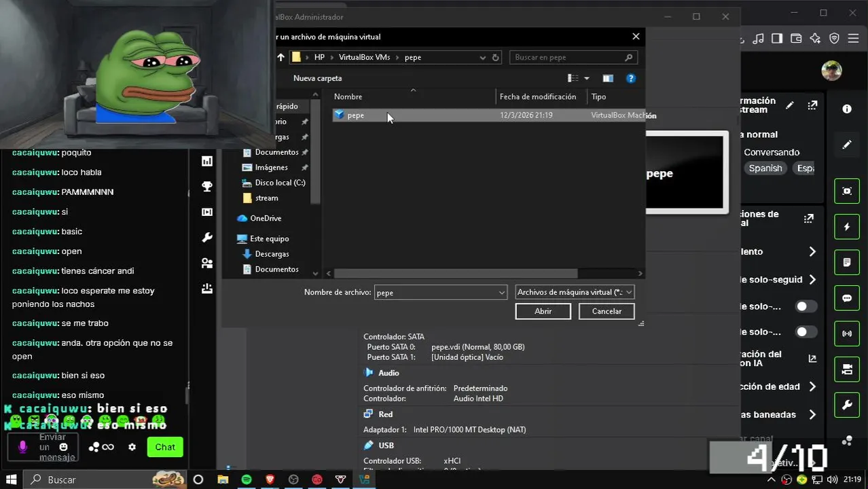Edit stream information pencil icon
This screenshot has height=489, width=868.
pos(789,105)
